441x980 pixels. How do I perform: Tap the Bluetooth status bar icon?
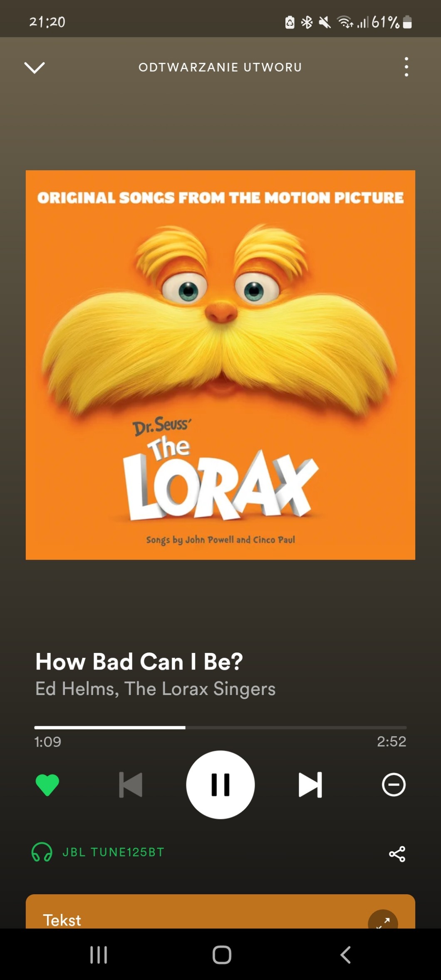pyautogui.click(x=307, y=22)
